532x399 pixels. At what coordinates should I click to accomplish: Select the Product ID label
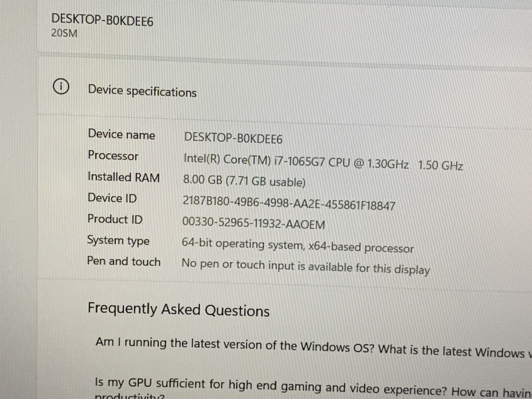point(115,219)
